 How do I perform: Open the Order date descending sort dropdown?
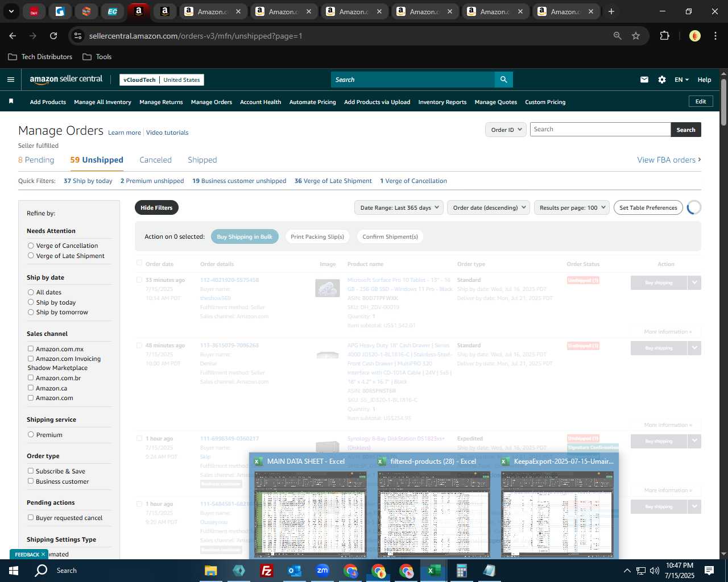(x=488, y=207)
